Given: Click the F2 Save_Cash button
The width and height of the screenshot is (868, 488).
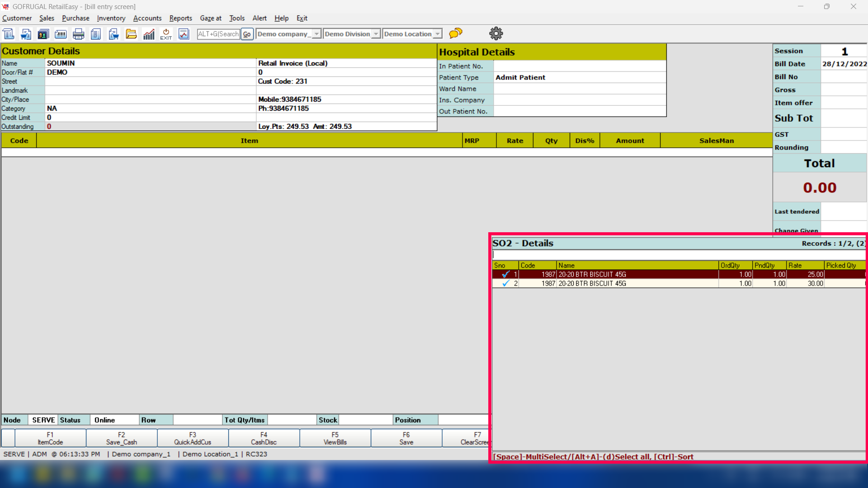Looking at the screenshot, I should 121,438.
